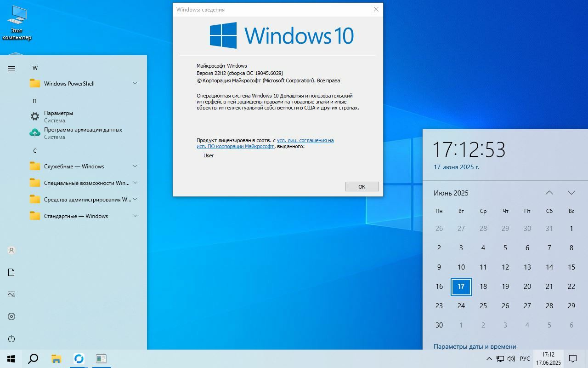Open File Explorer from the taskbar
This screenshot has width=588, height=368.
(56, 359)
